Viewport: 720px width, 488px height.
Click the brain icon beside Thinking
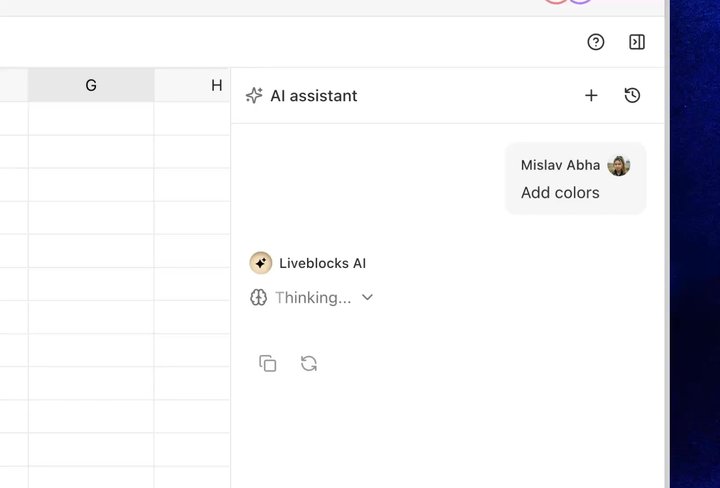(259, 297)
